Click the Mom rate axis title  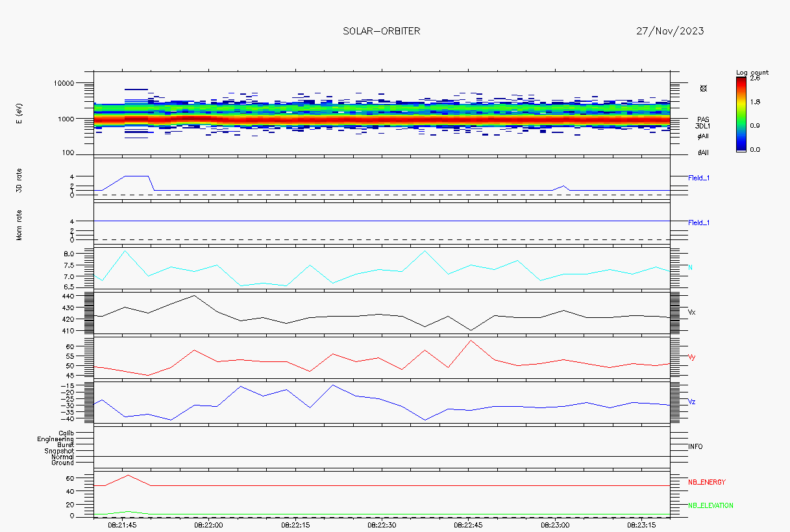[19, 224]
